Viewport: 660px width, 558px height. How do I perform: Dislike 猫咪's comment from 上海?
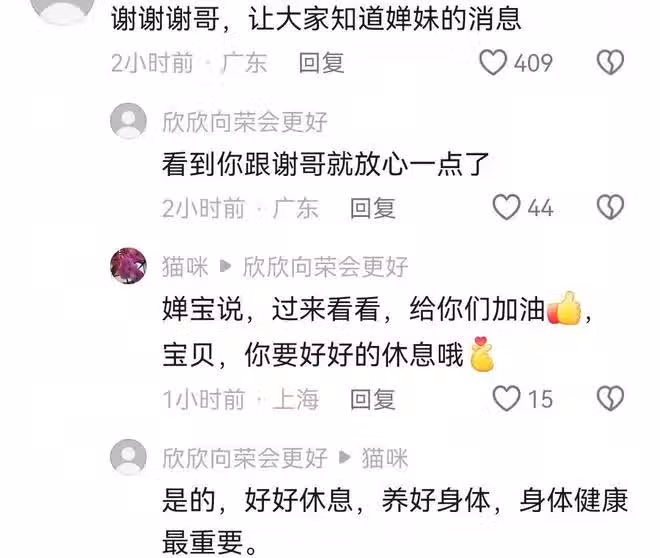610,399
